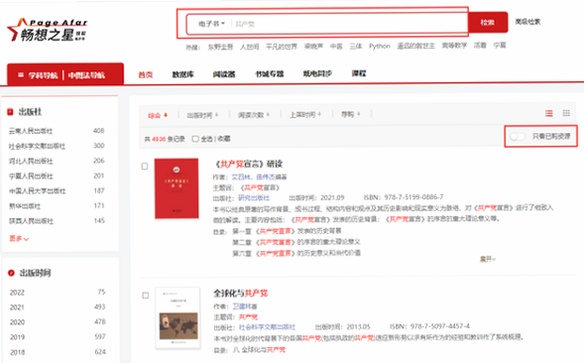Expand first book details with 展开
This screenshot has width=585, height=363.
pyautogui.click(x=487, y=259)
